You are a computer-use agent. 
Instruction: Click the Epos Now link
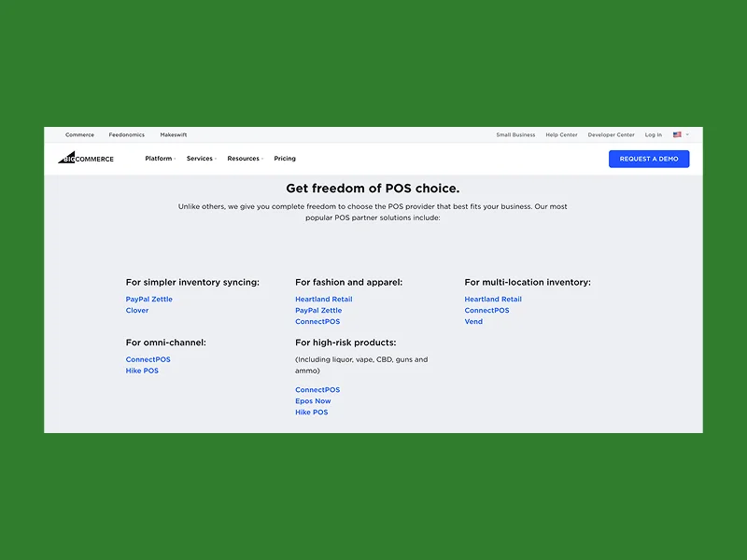[x=313, y=401]
